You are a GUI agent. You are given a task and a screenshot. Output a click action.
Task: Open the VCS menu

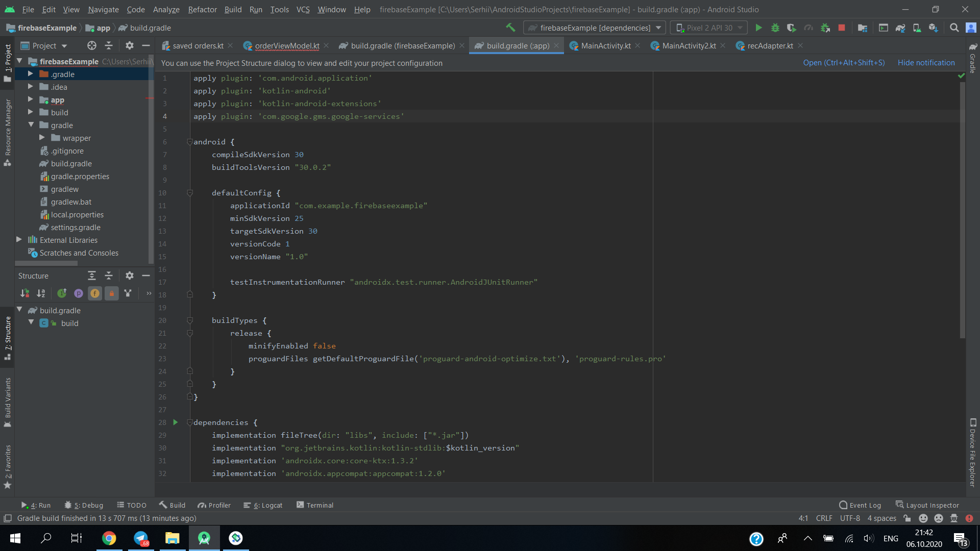303,9
